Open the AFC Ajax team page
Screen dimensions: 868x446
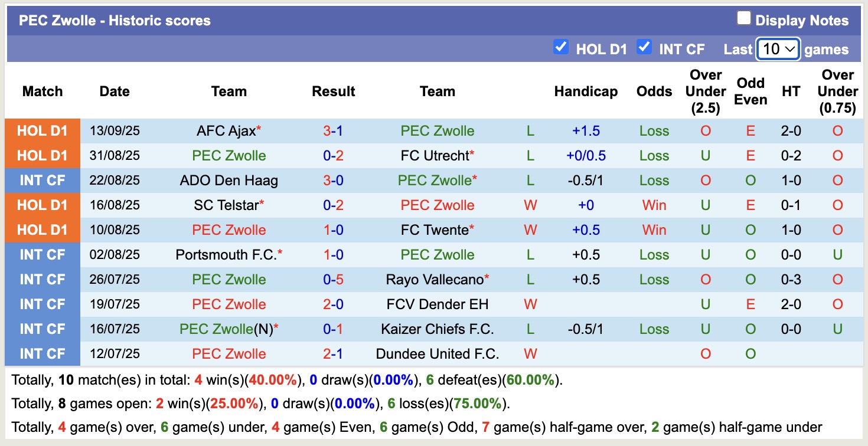226,131
